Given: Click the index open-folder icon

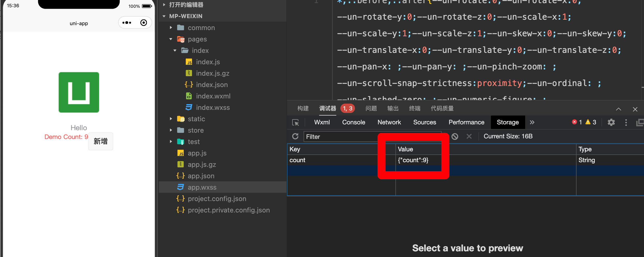Looking at the screenshot, I should coord(185,50).
